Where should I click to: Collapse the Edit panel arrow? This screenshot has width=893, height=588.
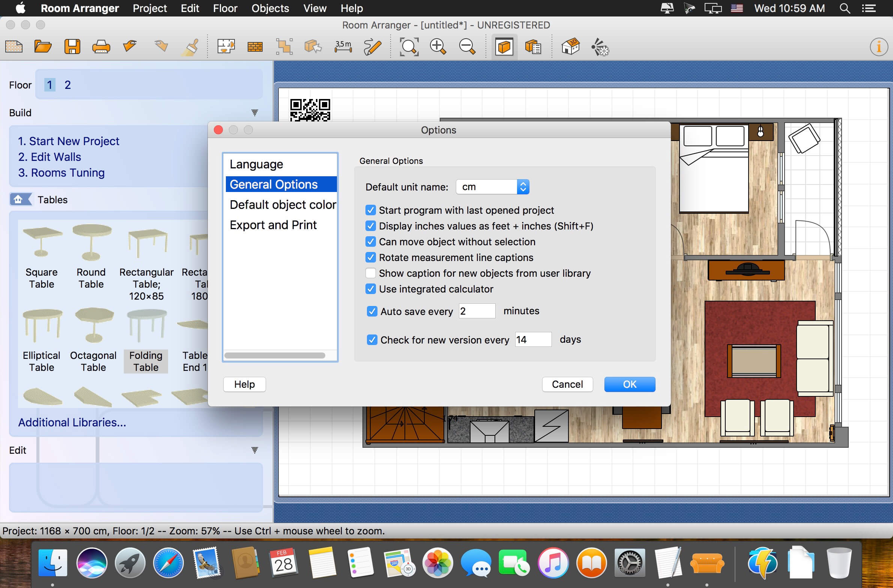(254, 450)
